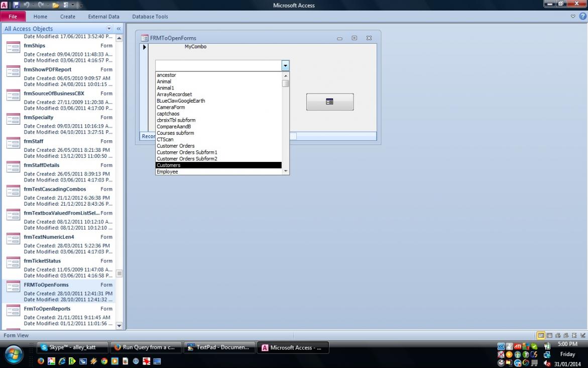Image resolution: width=588 pixels, height=368 pixels.
Task: Select frmTextNumericLen4 in the navigation pane
Action: click(59, 243)
